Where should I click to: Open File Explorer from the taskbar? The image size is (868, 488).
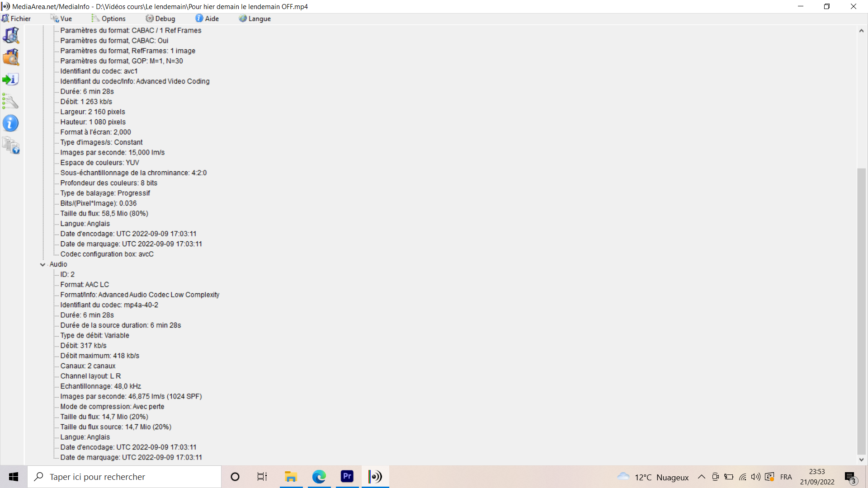coord(291,477)
